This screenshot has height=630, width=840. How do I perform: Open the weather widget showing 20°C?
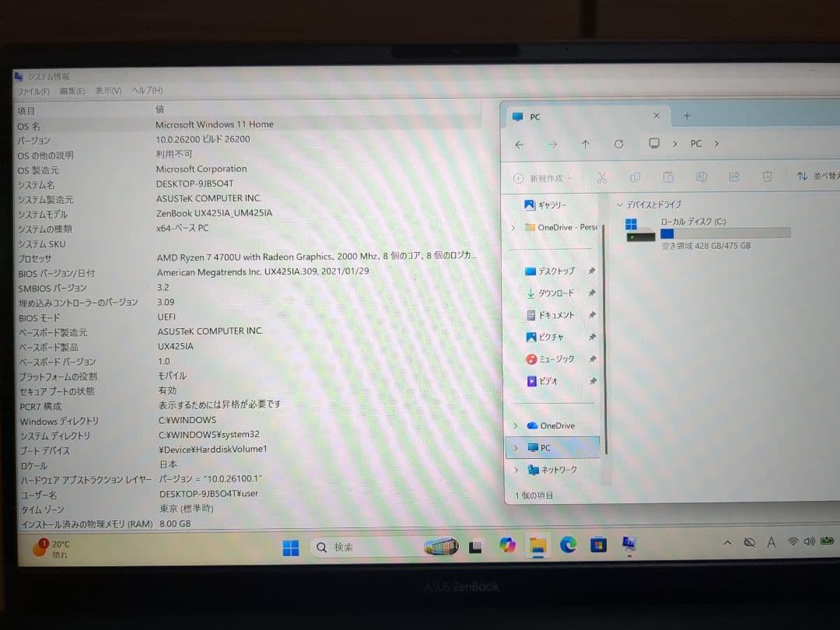[52, 548]
